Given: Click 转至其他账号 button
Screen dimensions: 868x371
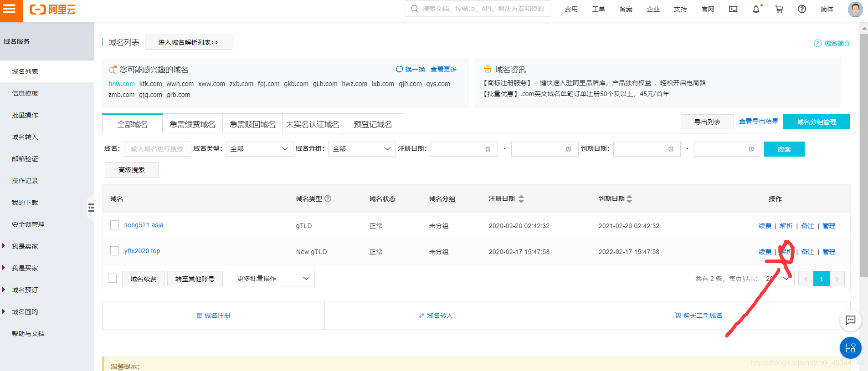Looking at the screenshot, I should click(x=195, y=279).
